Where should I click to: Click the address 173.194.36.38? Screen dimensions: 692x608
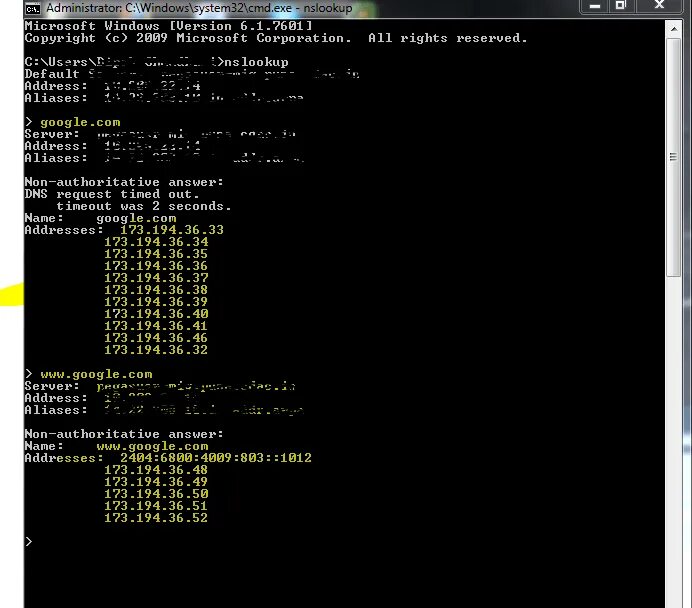(x=156, y=290)
